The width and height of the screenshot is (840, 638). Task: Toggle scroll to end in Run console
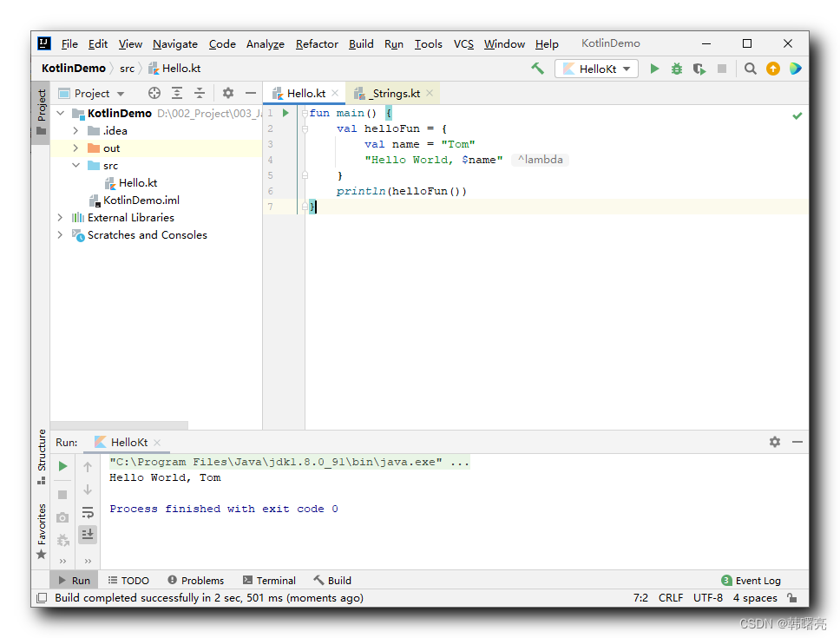[x=88, y=534]
